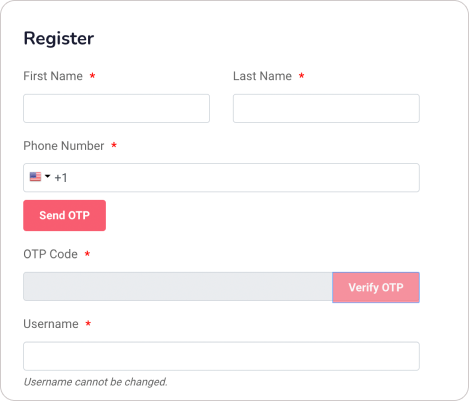The width and height of the screenshot is (469, 401).
Task: Click the Send OTP button
Action: 65,215
